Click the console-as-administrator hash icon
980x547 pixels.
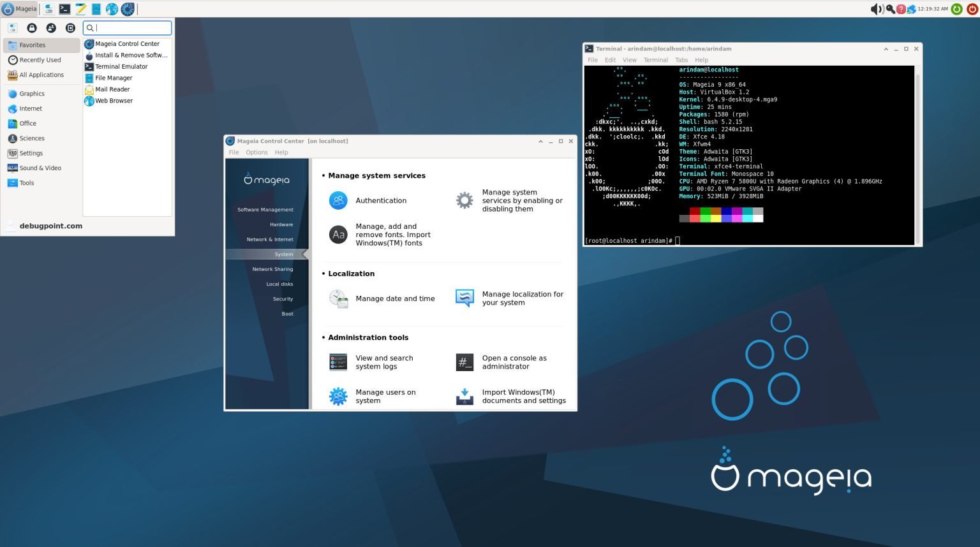point(464,361)
